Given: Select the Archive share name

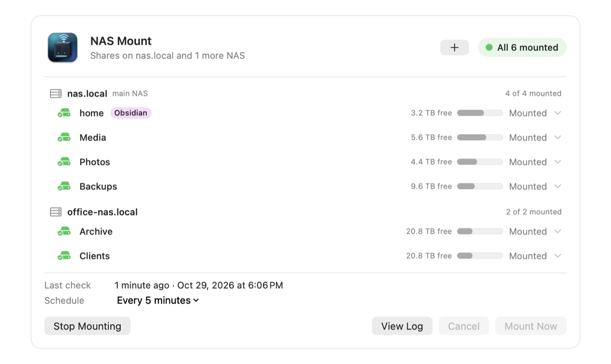Looking at the screenshot, I should pyautogui.click(x=96, y=231).
